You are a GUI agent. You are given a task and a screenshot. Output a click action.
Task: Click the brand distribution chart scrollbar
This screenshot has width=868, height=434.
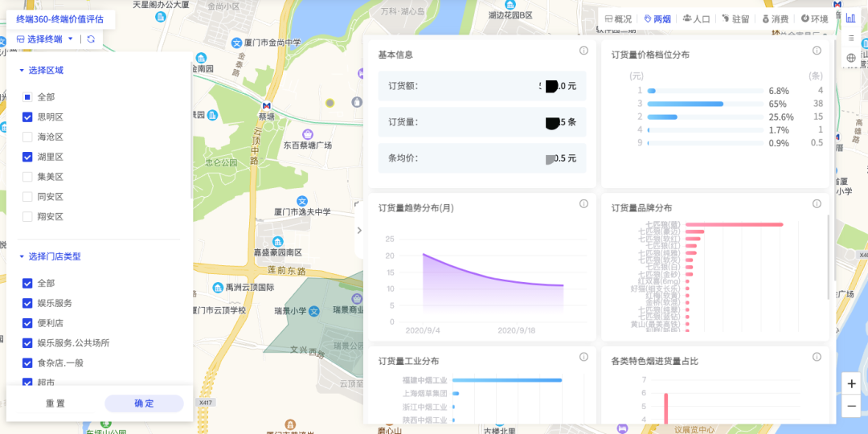[828, 257]
